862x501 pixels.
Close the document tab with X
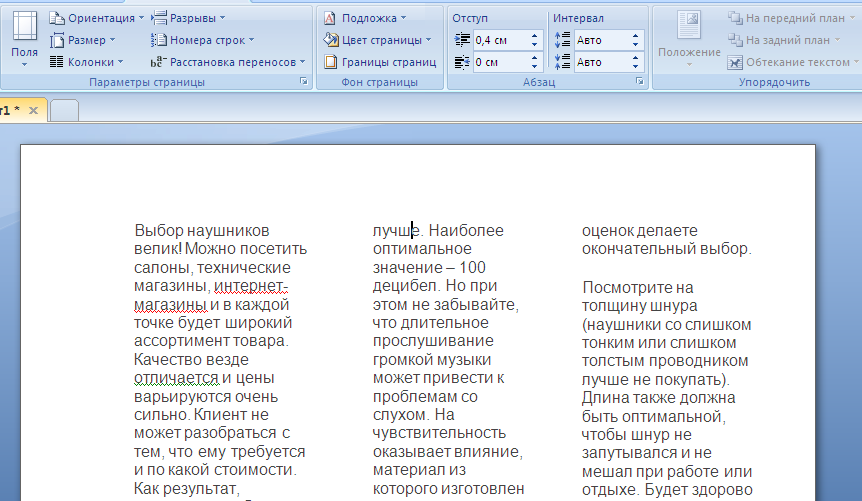click(34, 111)
